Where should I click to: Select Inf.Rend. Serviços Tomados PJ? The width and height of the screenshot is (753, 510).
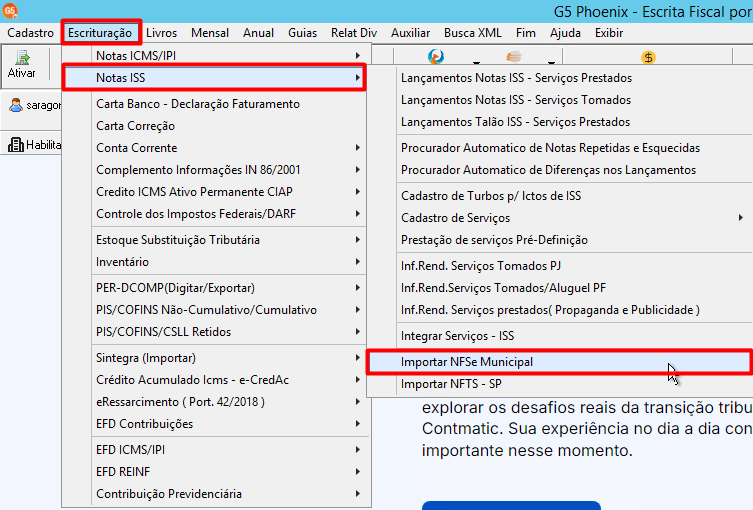point(560,266)
